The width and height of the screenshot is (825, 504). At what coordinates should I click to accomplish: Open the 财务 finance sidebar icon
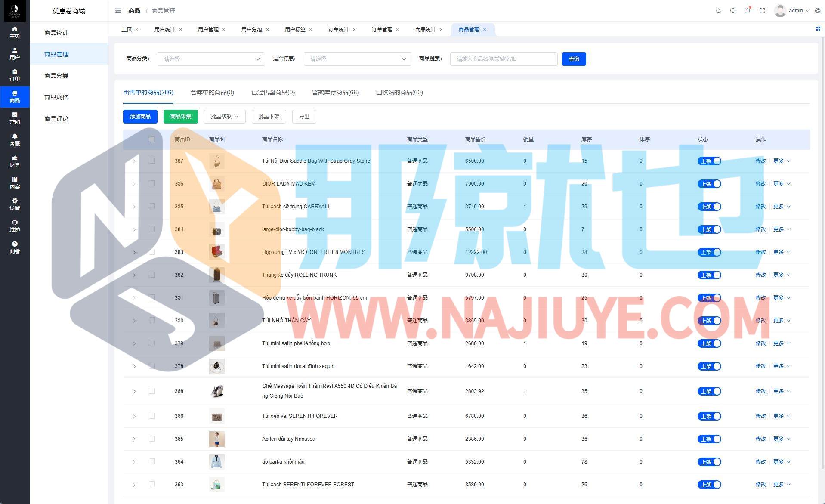point(15,161)
